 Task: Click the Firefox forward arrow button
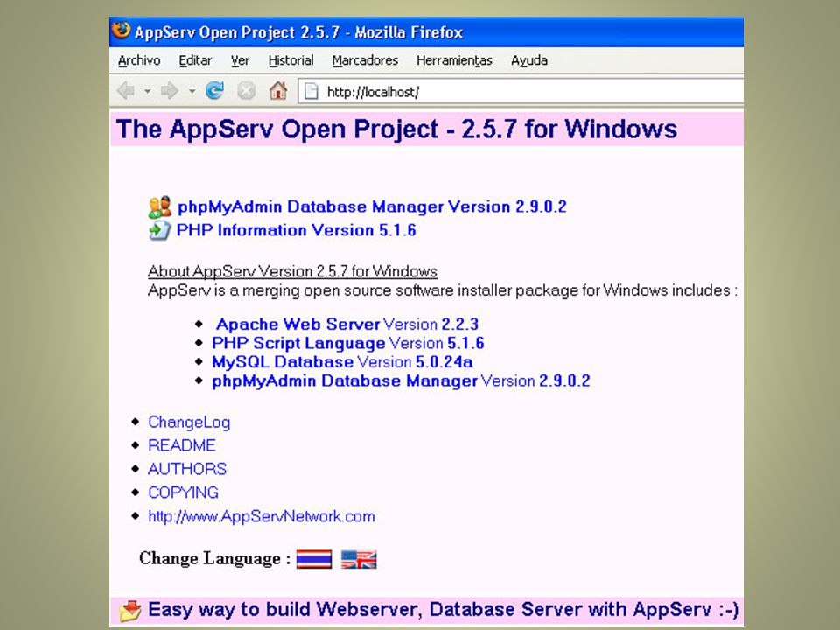170,91
